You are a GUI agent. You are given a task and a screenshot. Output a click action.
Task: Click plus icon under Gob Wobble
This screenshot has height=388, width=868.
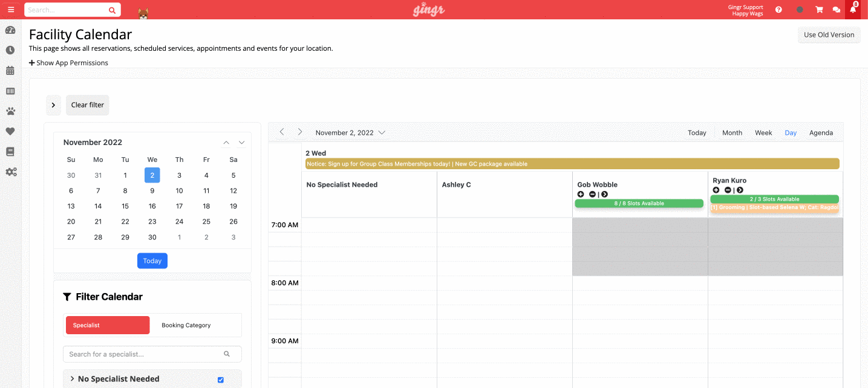(581, 194)
